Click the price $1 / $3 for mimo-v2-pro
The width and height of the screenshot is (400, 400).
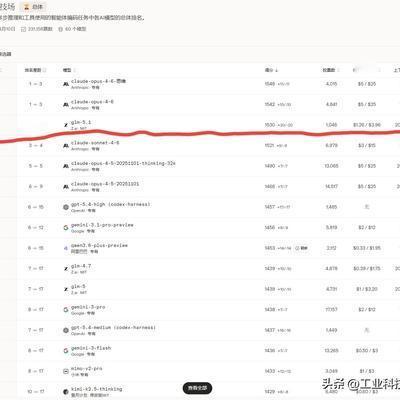(x=367, y=371)
